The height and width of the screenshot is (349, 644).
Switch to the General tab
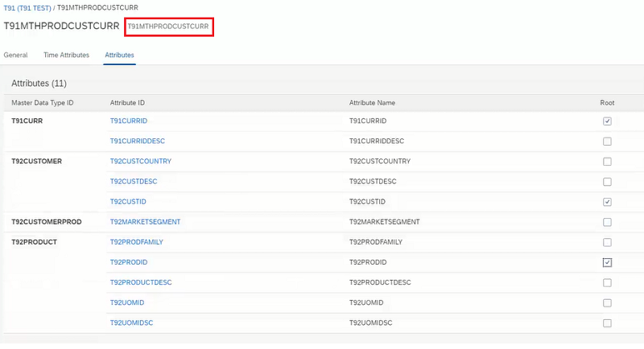(15, 55)
